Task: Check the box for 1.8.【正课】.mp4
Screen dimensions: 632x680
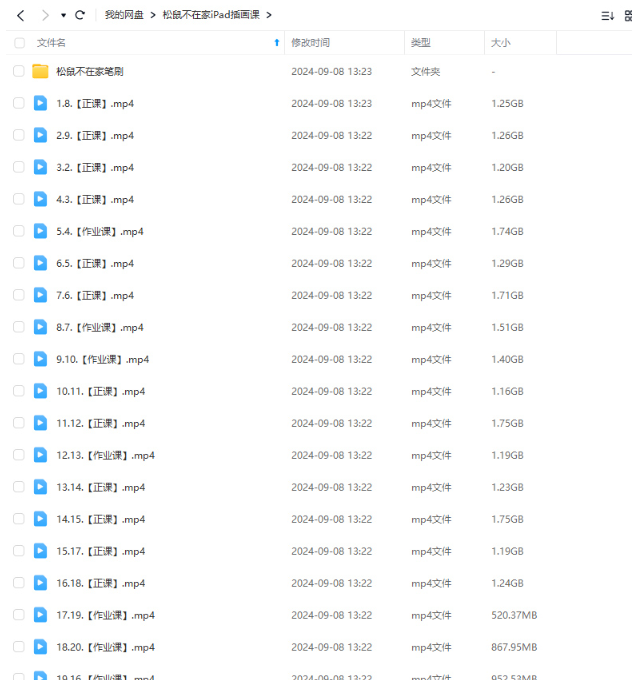Action: [x=19, y=103]
